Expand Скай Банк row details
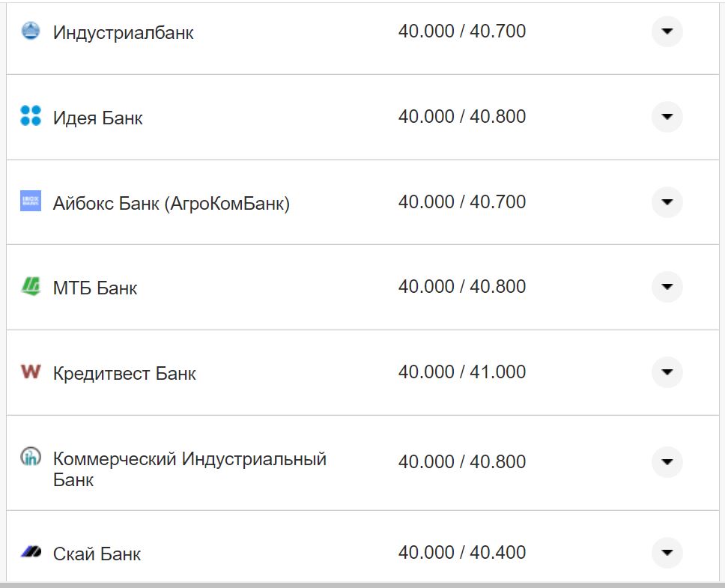 [x=667, y=553]
